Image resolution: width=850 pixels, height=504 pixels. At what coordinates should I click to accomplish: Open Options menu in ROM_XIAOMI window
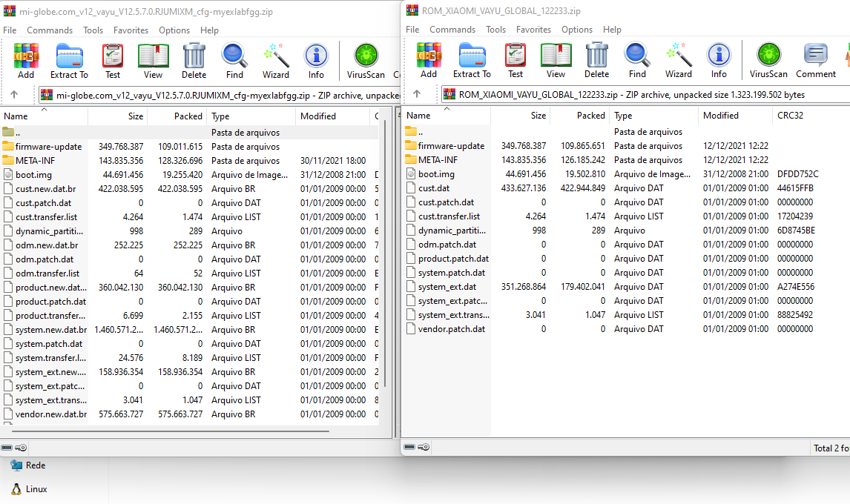pyautogui.click(x=577, y=29)
